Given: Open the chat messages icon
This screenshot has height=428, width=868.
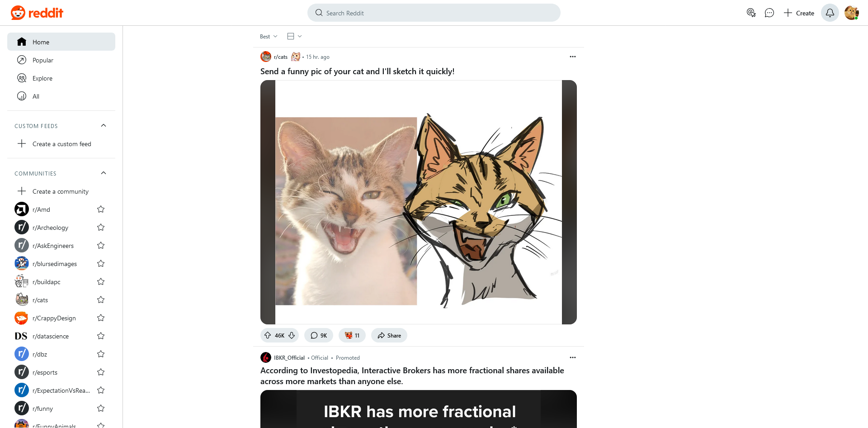Looking at the screenshot, I should 769,13.
